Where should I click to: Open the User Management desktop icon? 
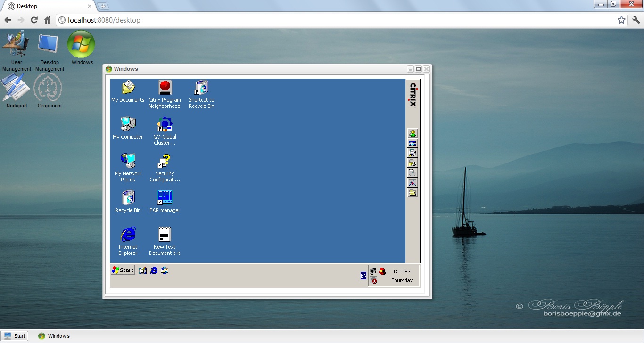tap(16, 45)
